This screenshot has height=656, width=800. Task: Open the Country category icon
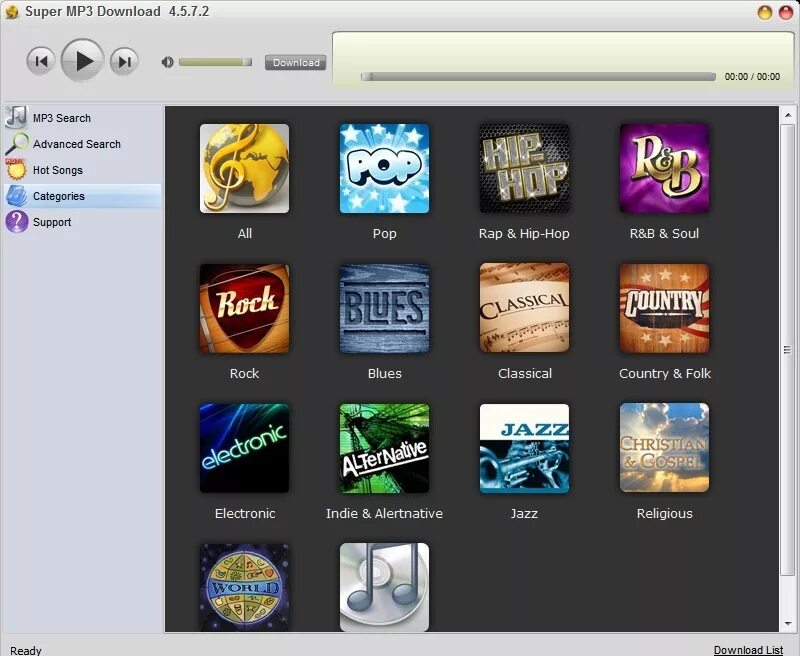click(664, 308)
